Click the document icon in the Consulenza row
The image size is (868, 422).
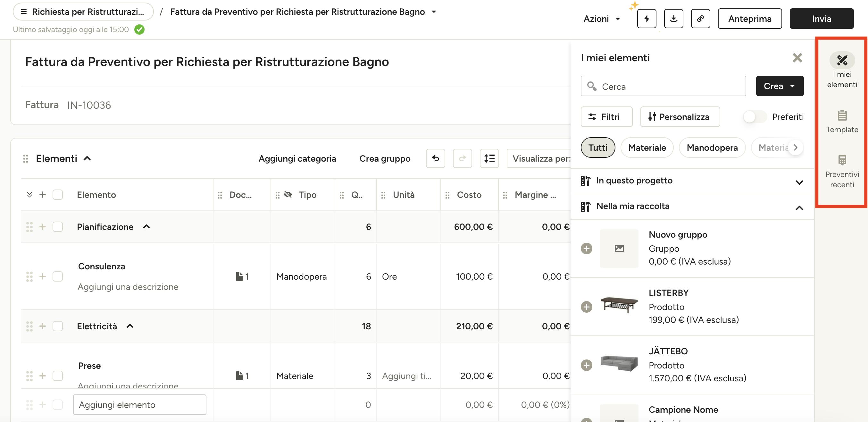tap(239, 276)
